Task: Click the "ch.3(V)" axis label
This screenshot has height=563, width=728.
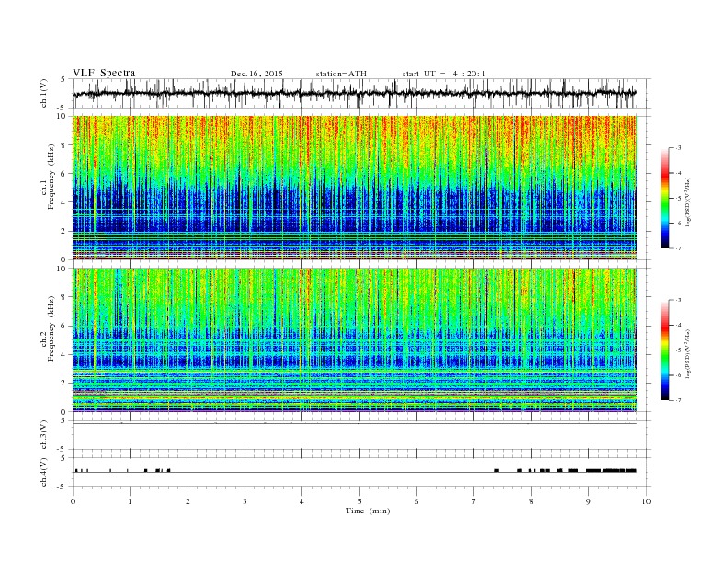Action: click(44, 435)
